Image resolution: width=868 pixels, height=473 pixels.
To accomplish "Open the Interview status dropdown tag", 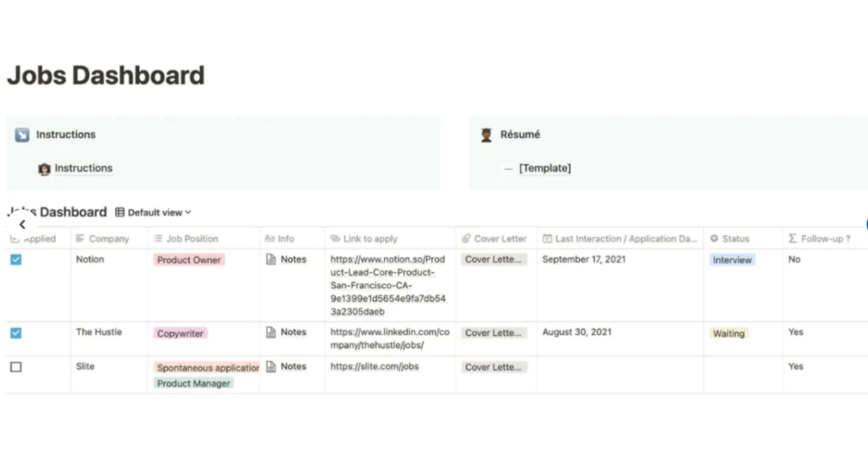I will point(732,260).
